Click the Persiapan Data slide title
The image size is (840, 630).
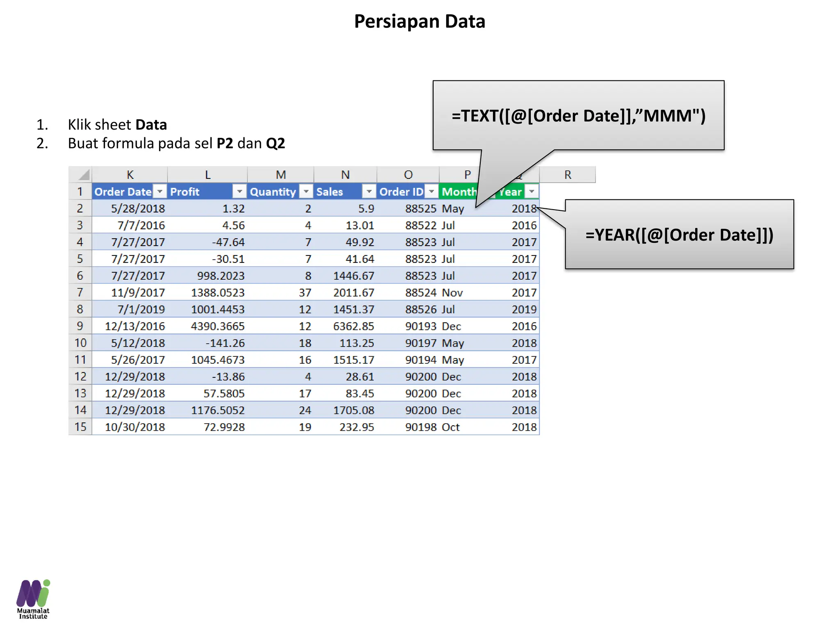[x=420, y=21]
